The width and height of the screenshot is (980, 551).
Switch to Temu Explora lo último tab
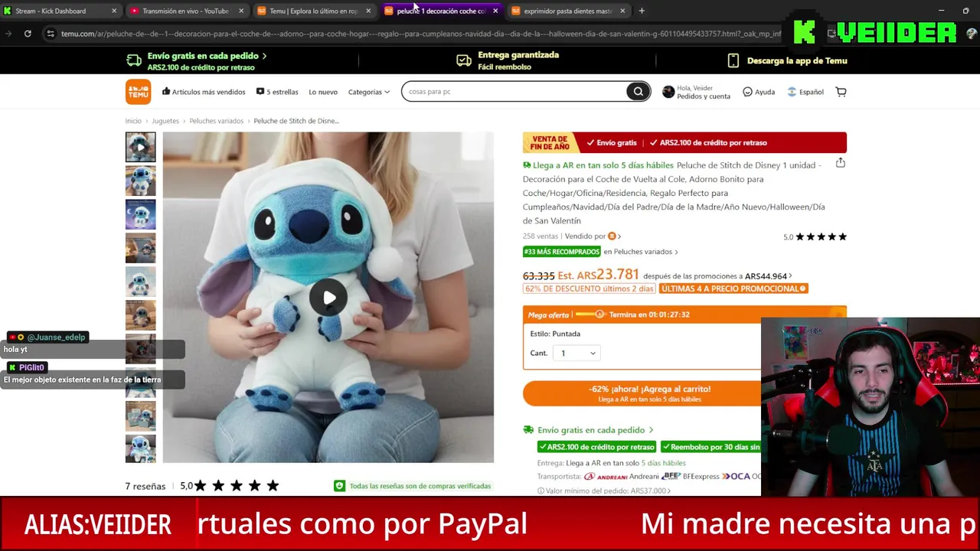tap(313, 11)
